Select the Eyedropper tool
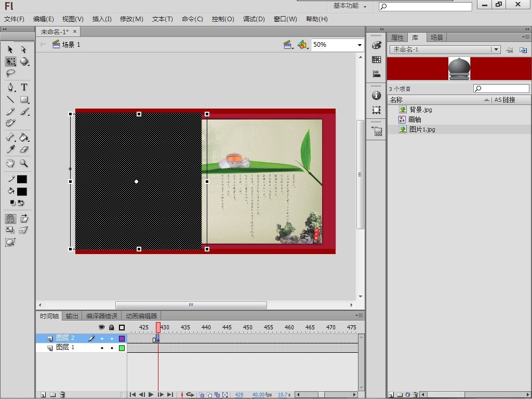The width and height of the screenshot is (532, 399). (10, 149)
